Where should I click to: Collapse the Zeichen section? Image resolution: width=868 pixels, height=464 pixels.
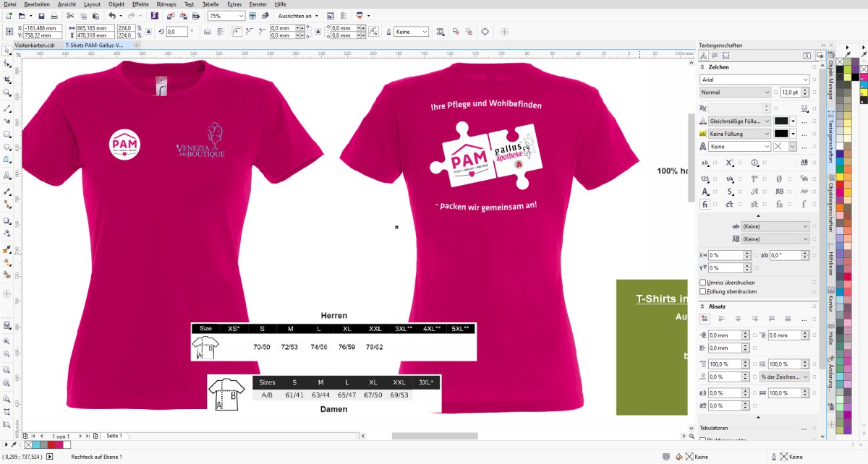coord(702,66)
